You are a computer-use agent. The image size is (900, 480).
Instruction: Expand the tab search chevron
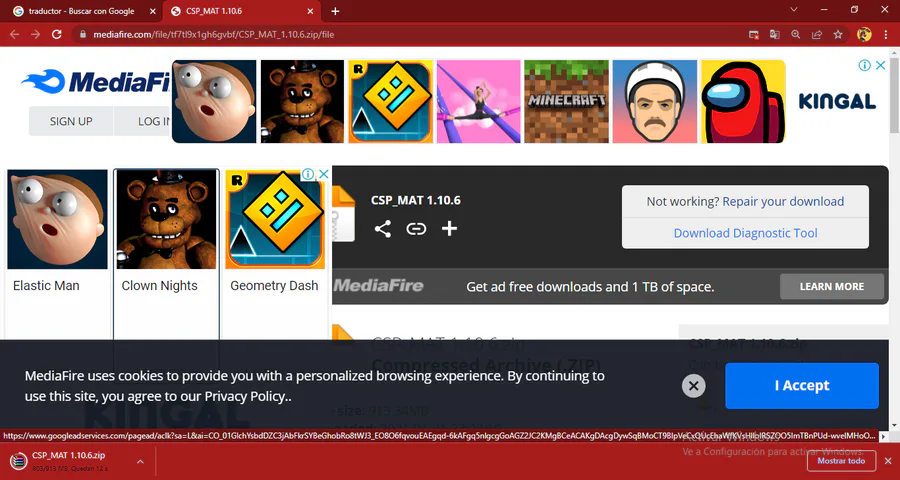[x=794, y=10]
